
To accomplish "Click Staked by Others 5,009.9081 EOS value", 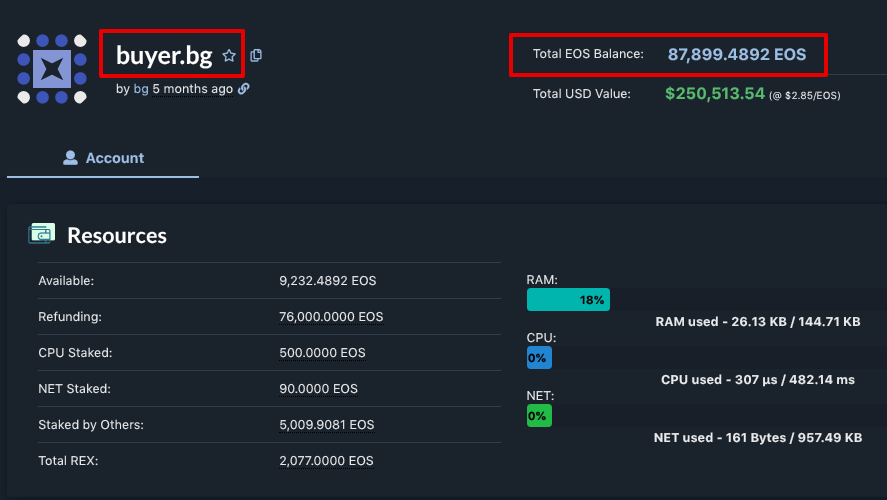I will point(326,425).
